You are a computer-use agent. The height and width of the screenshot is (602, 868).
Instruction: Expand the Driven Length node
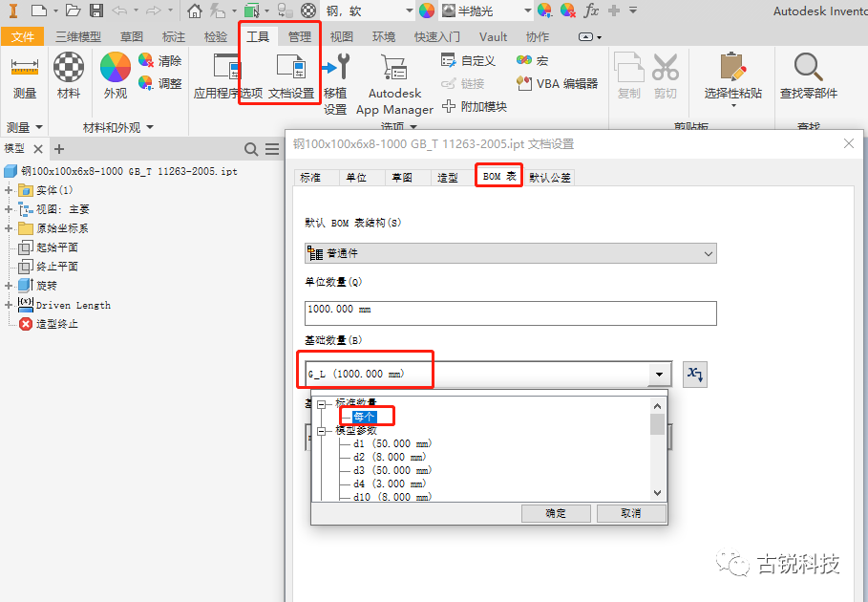pyautogui.click(x=9, y=305)
